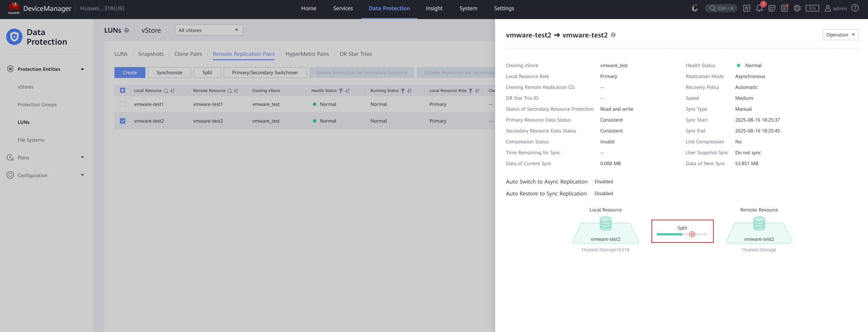
Task: Click Primary/Secondary Switchover button
Action: pos(265,73)
